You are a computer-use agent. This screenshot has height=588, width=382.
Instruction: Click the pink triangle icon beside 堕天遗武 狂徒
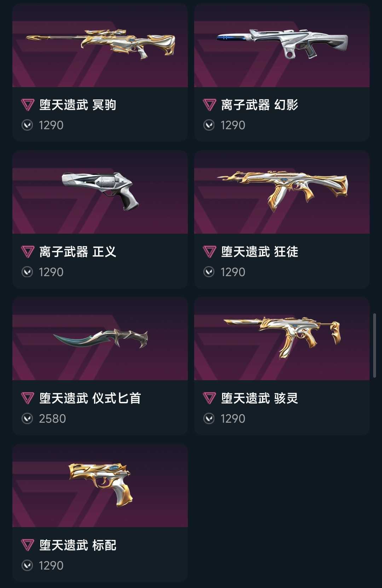209,252
